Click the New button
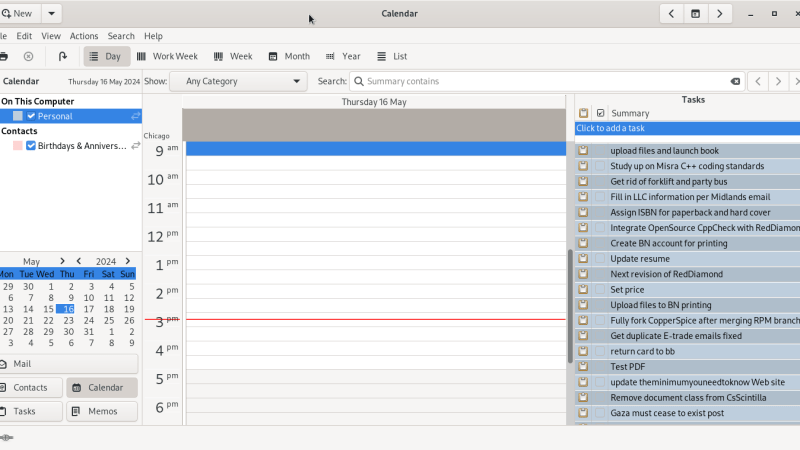Viewport: 800px width, 450px height. 19,14
